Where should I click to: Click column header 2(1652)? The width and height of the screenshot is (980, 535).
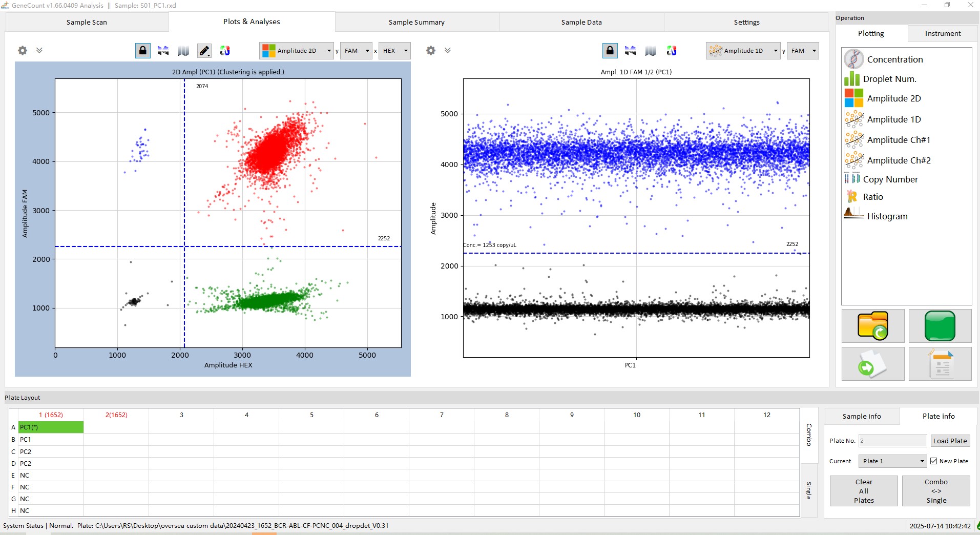click(x=116, y=415)
